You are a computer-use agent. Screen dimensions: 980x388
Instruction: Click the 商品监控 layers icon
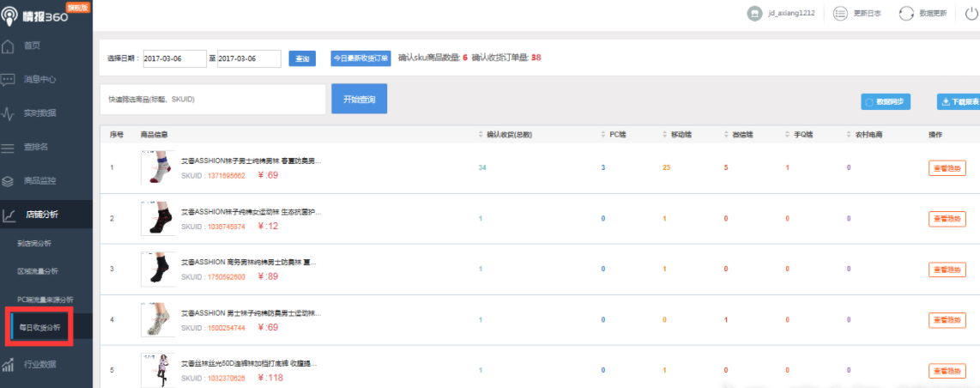pyautogui.click(x=8, y=181)
